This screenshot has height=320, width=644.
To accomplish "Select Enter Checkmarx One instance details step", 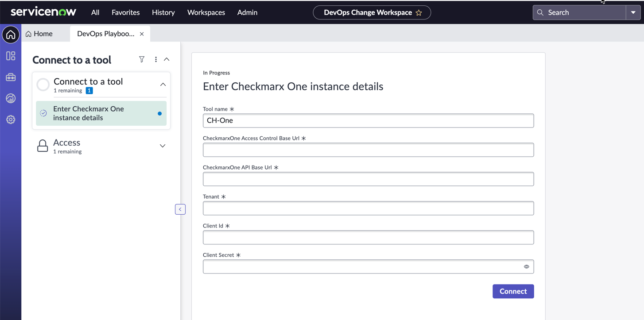I will [x=101, y=113].
